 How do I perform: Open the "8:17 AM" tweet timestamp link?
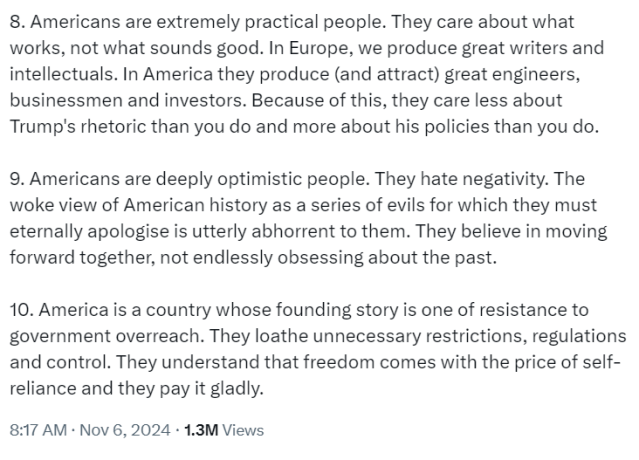pyautogui.click(x=40, y=430)
